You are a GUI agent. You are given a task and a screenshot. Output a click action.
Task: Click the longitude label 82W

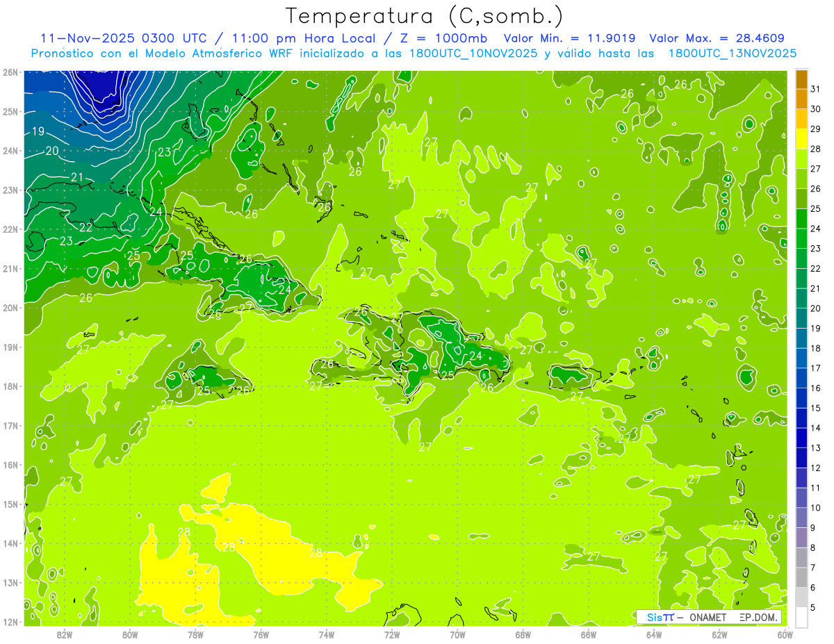[65, 634]
